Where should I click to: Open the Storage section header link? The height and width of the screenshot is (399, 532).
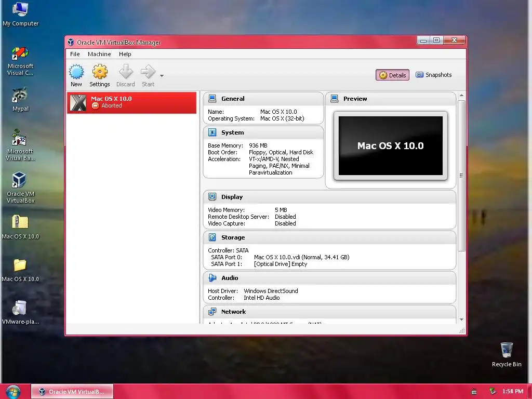click(233, 237)
